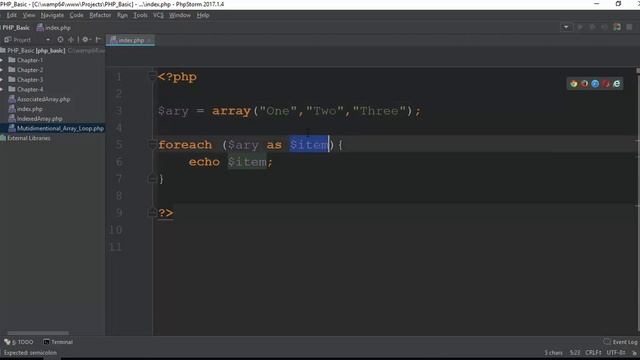Restore the PhpStorm window

click(x=618, y=4)
